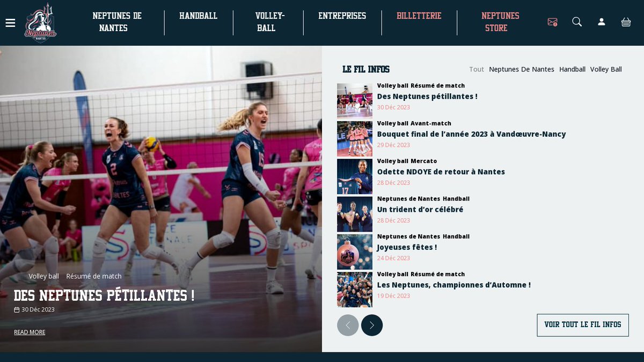Click thumbnail for Un trident d'or célébré
This screenshot has width=644, height=362.
tap(355, 214)
